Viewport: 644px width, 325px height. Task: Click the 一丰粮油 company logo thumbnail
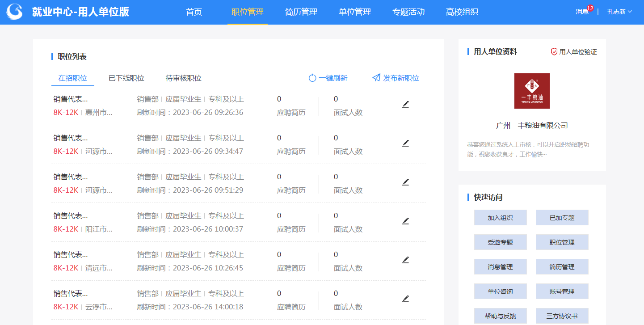pos(532,91)
